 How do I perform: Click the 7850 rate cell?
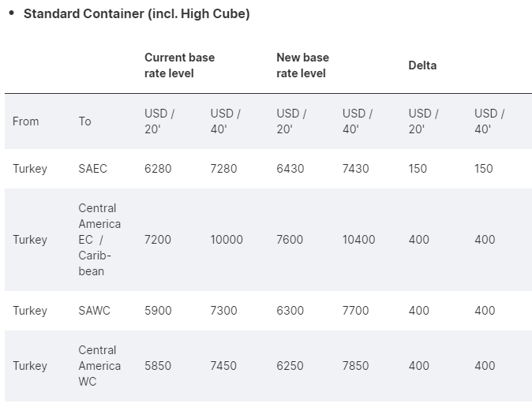tap(355, 366)
